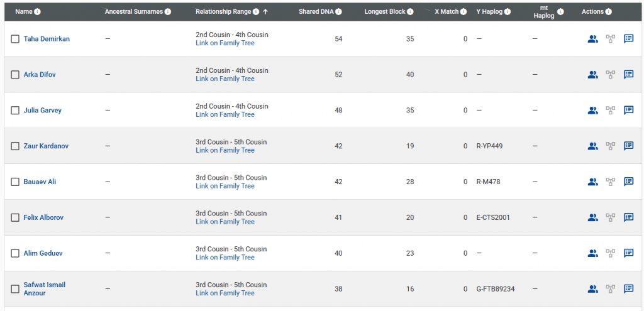Open in-common matches for Alim Geduev

tap(592, 254)
